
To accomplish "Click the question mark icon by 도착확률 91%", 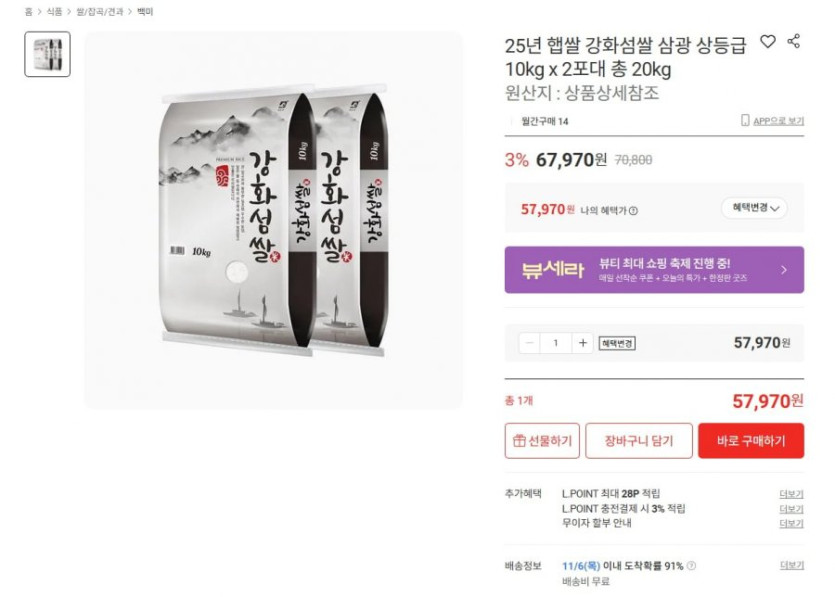I will [x=691, y=566].
